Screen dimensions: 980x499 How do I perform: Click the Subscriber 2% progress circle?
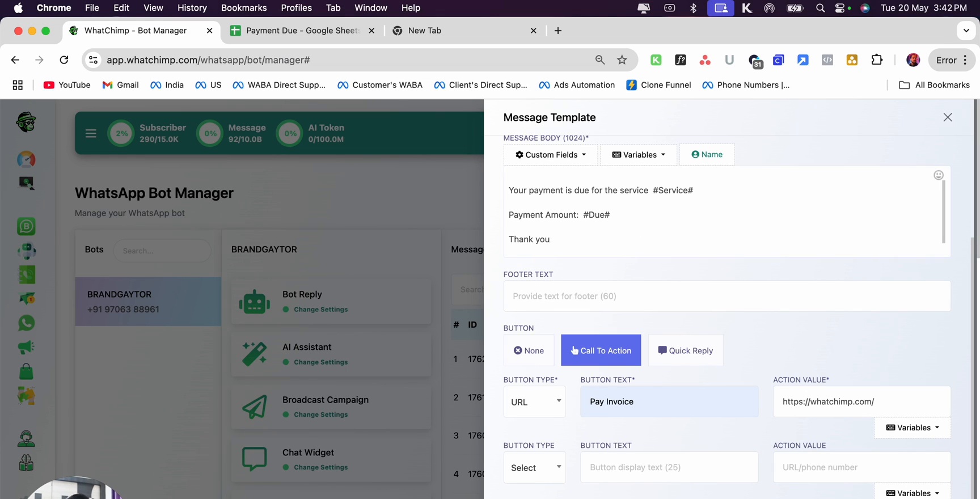pyautogui.click(x=121, y=133)
